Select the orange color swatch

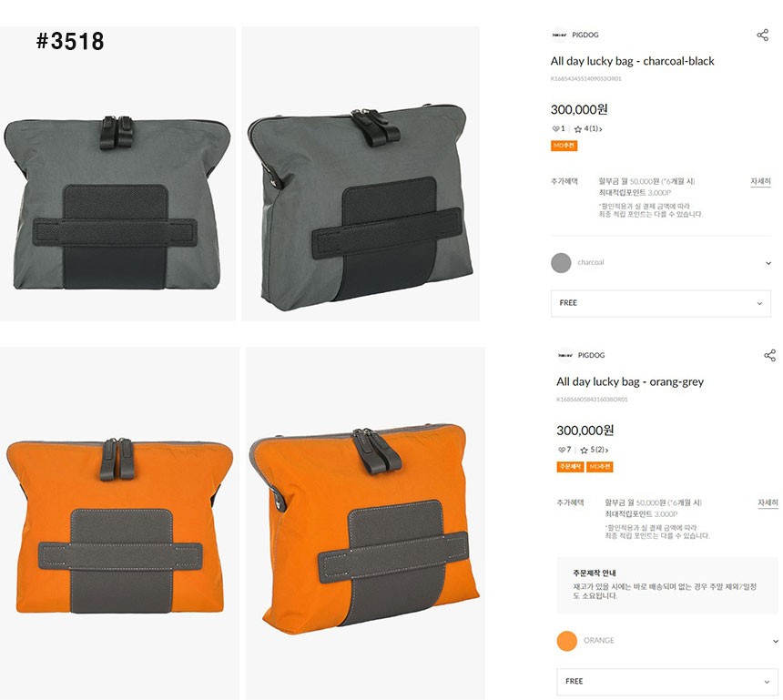[567, 641]
